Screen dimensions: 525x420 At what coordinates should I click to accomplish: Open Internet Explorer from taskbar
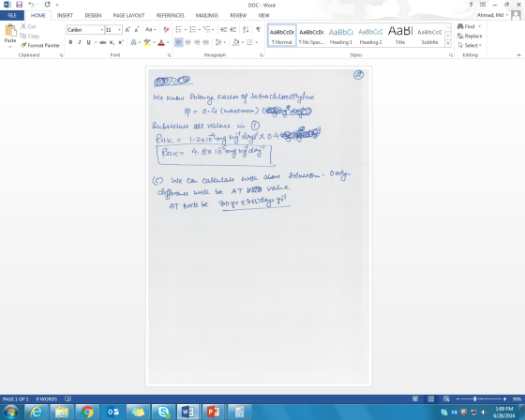37,412
